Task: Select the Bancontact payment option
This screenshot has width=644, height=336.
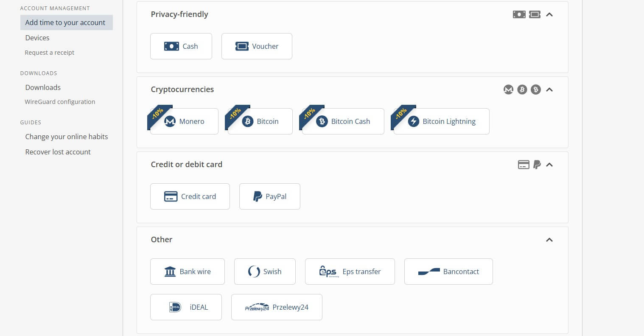Action: coord(448,271)
